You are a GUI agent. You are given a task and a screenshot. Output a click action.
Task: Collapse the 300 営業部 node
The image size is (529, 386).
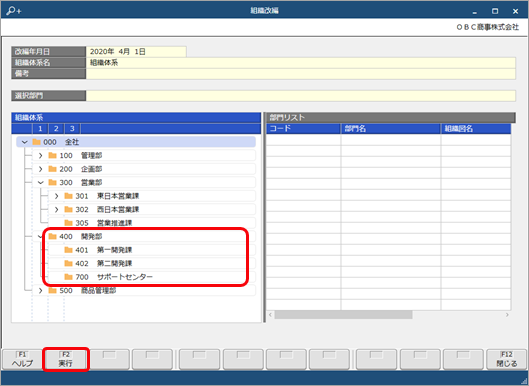[40, 183]
